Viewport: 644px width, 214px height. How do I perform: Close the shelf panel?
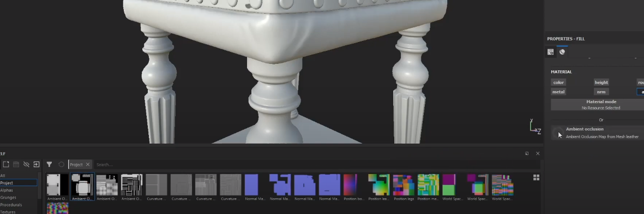[x=538, y=153]
